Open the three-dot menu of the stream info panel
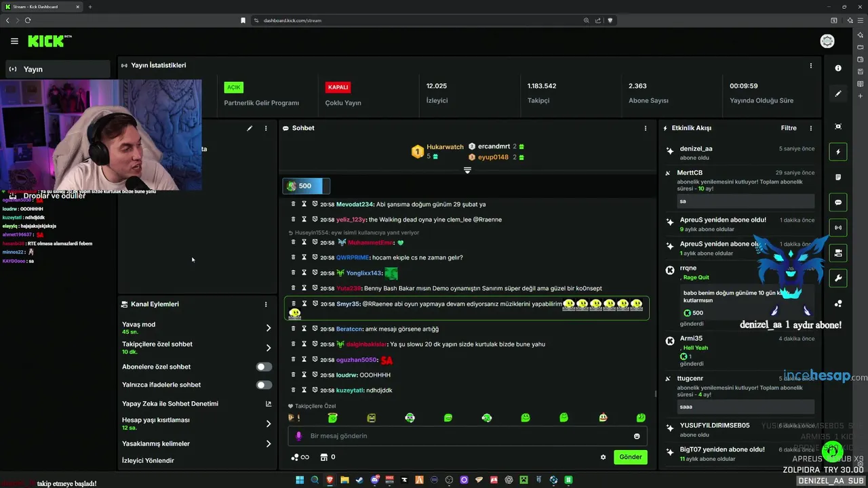 266,128
